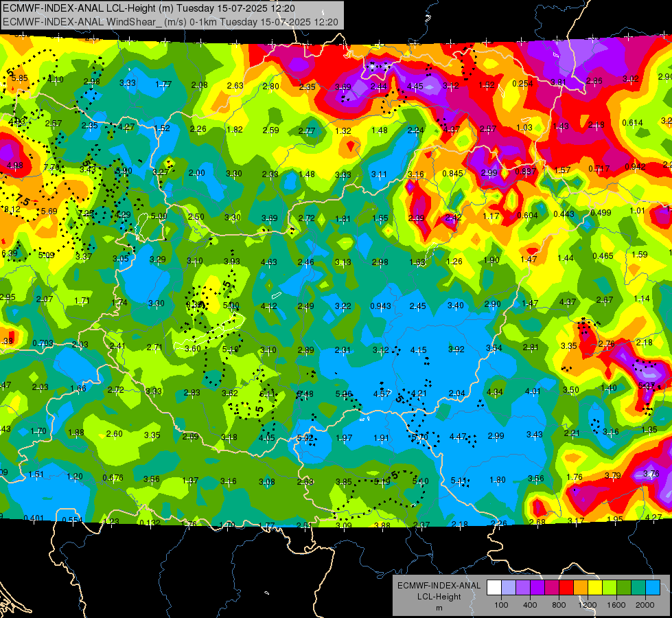Select the map value 4.47

point(458,437)
